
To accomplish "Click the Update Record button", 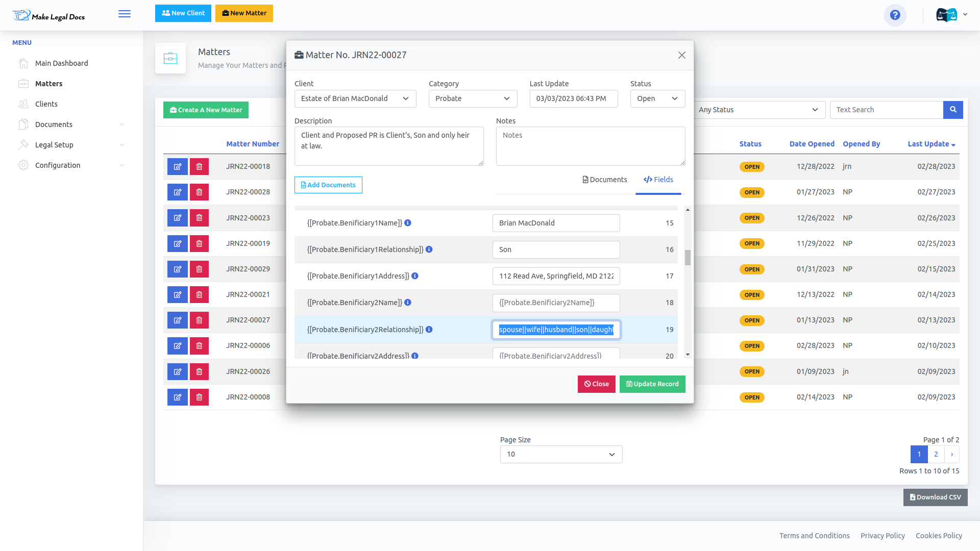I will pos(652,384).
